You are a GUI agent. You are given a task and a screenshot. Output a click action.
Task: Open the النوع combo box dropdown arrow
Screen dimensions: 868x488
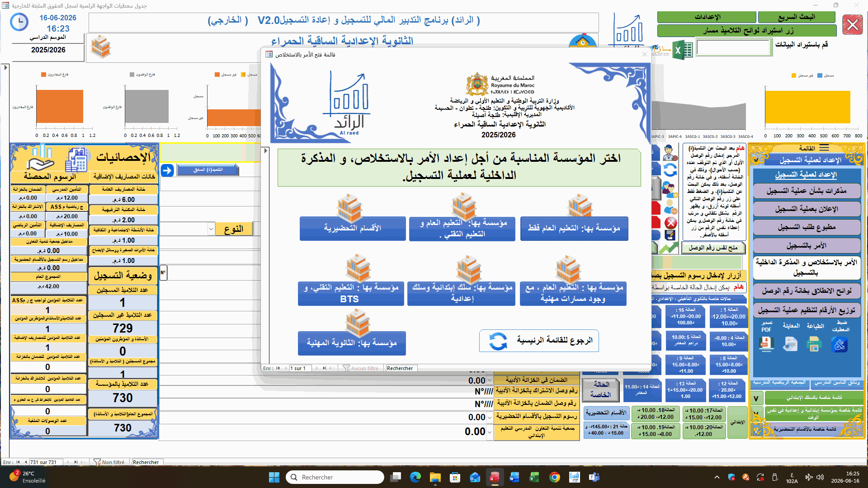pos(211,229)
